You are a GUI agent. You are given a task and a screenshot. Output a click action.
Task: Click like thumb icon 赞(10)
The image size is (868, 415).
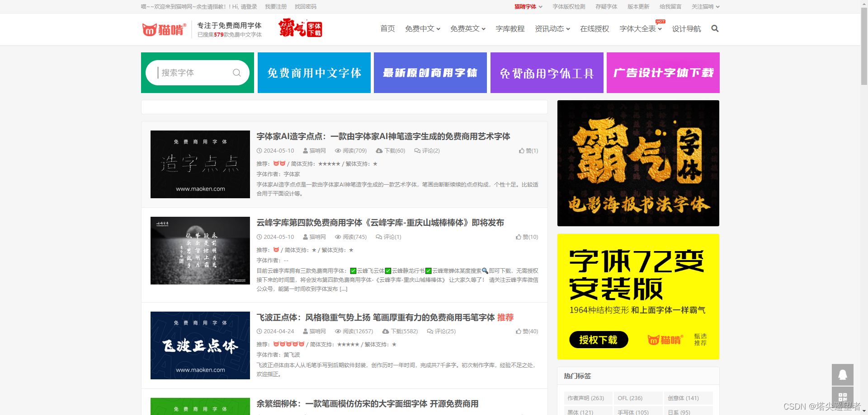click(519, 237)
